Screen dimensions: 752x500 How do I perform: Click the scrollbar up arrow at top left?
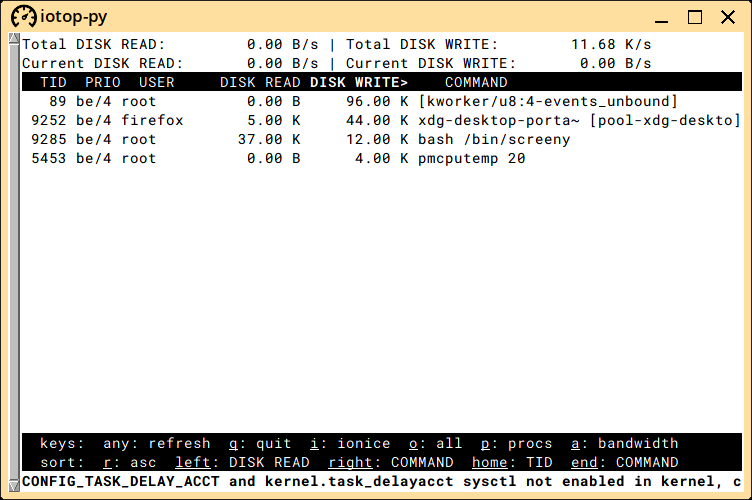(x=14, y=39)
